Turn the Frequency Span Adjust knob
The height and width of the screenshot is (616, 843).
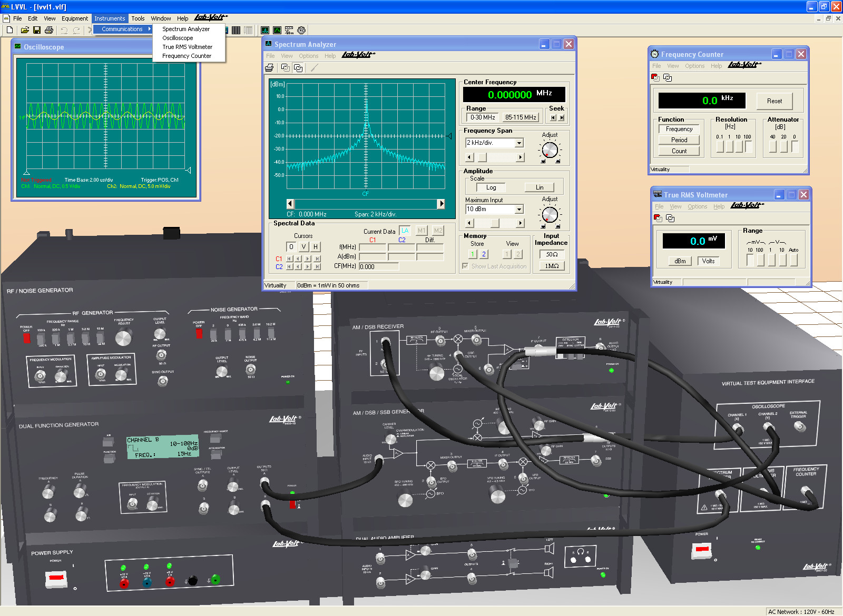pos(550,150)
